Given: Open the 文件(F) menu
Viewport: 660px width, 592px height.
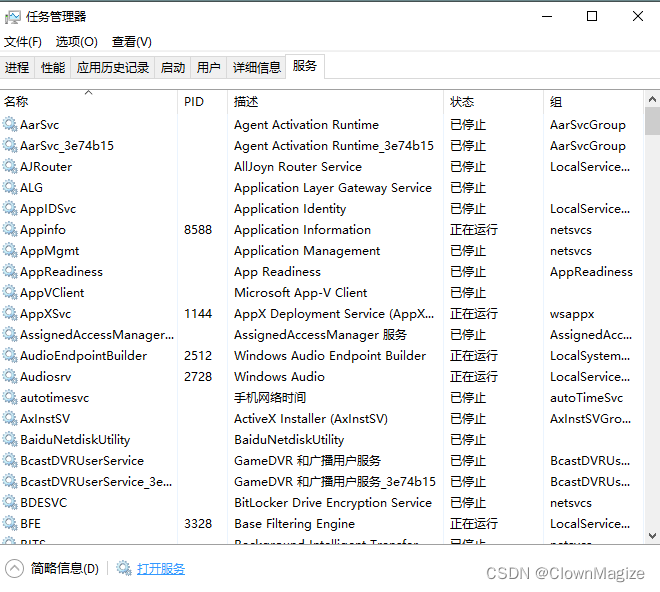Looking at the screenshot, I should (x=23, y=42).
